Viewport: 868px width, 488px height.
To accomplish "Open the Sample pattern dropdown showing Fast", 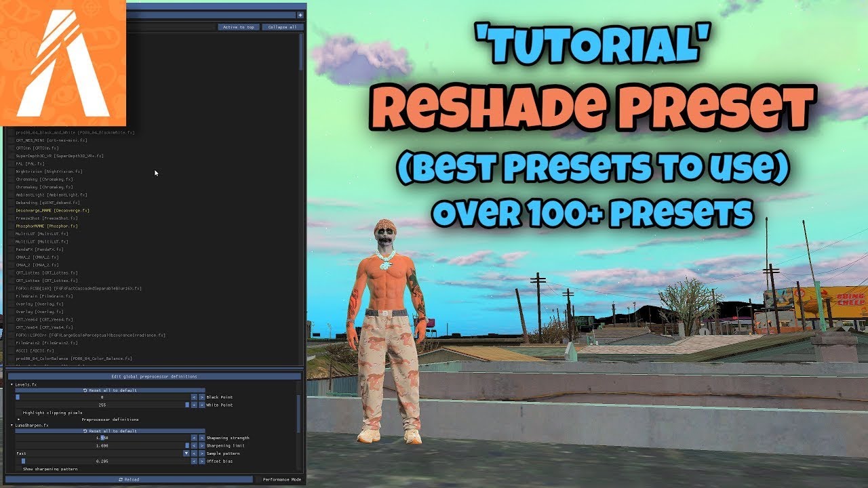I will point(102,453).
